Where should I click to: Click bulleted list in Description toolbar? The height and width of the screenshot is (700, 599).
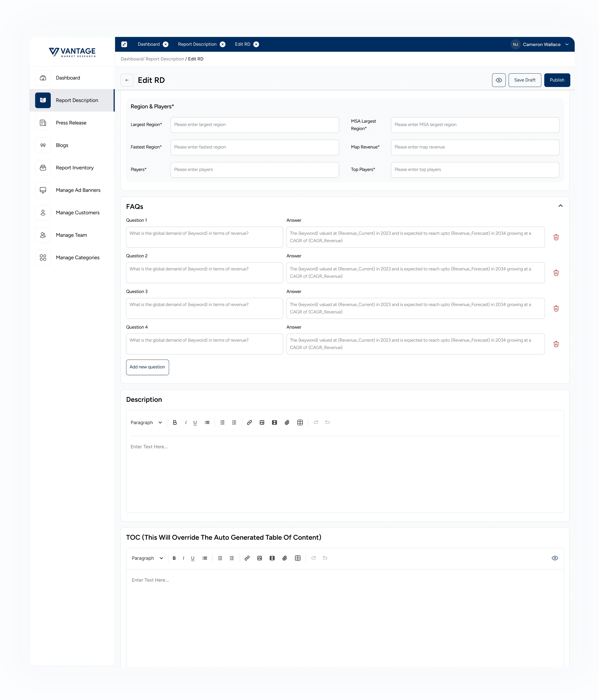(207, 422)
